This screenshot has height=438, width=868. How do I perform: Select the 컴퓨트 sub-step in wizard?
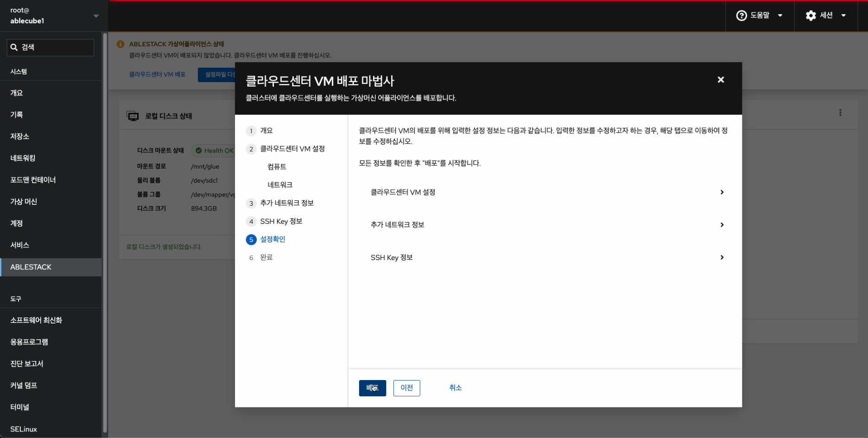(277, 167)
